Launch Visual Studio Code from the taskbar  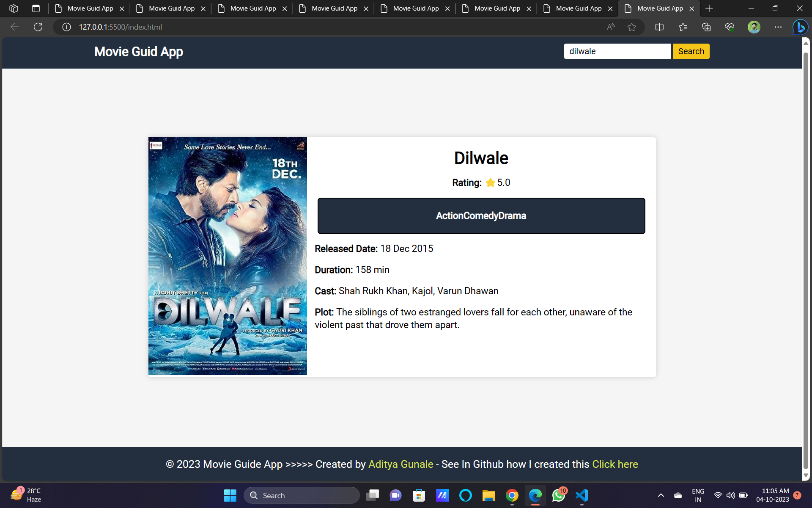582,495
